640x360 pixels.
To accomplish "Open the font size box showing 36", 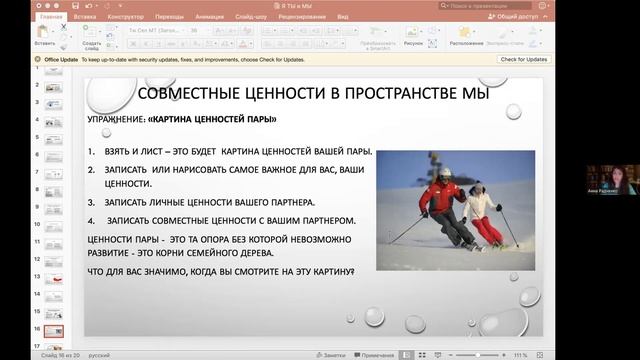I will pos(197,30).
